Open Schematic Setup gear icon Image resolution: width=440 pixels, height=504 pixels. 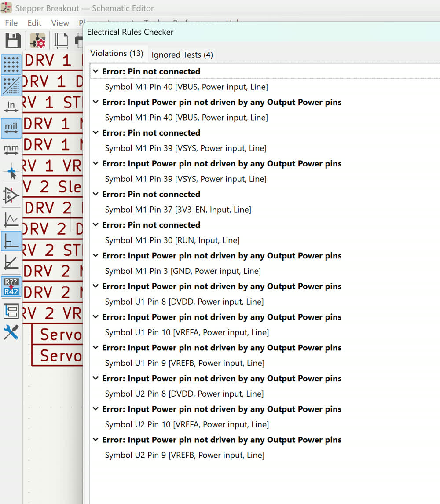coord(38,41)
